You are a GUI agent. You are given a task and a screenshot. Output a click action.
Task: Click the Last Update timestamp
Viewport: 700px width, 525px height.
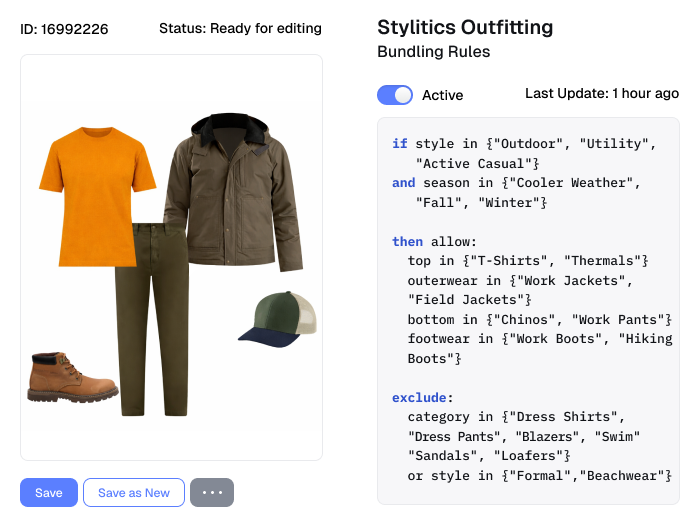pyautogui.click(x=602, y=94)
